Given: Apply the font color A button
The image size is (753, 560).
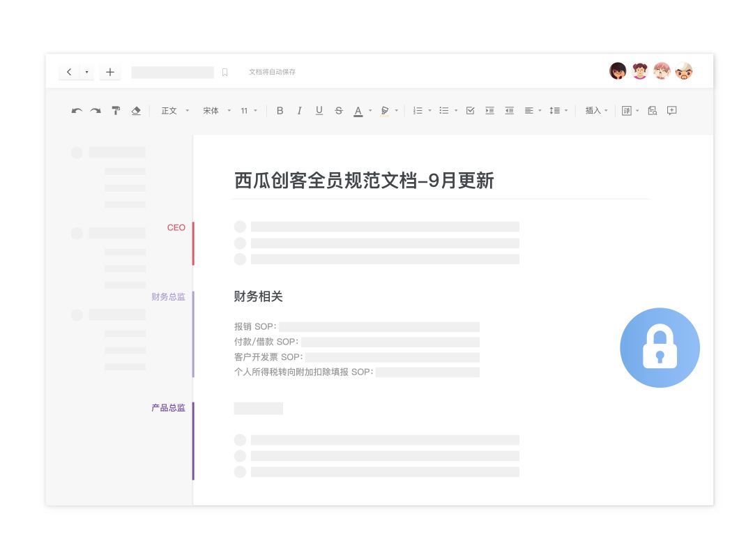Looking at the screenshot, I should click(x=358, y=112).
